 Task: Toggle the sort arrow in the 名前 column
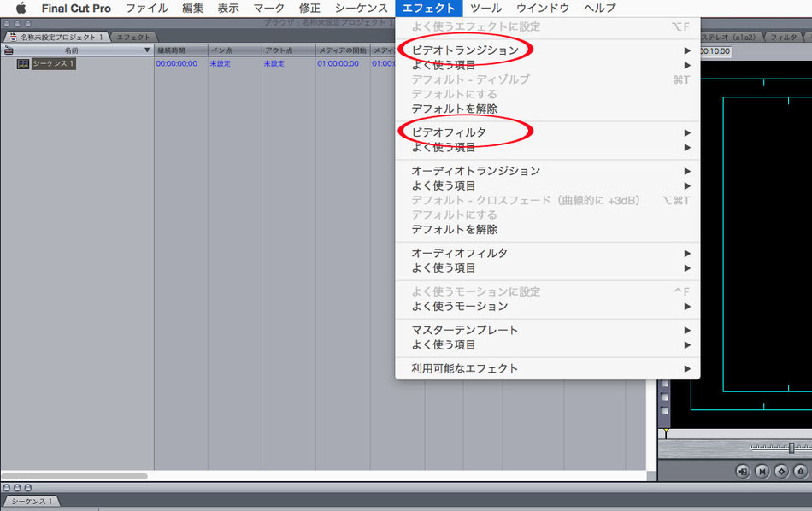(147, 50)
